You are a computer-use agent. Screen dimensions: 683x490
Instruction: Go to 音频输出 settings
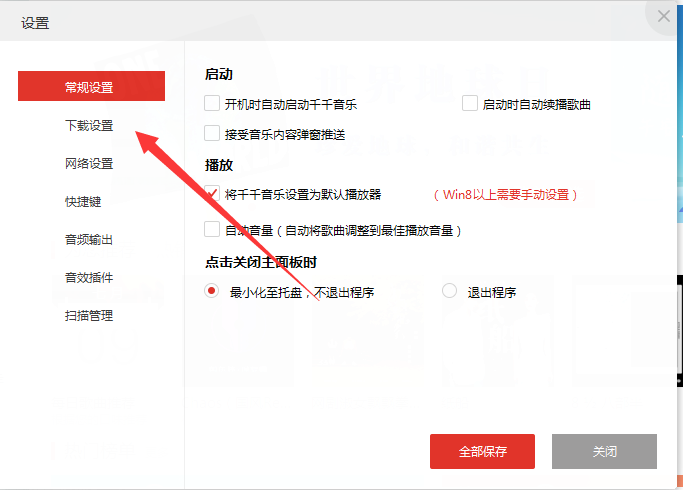(89, 239)
